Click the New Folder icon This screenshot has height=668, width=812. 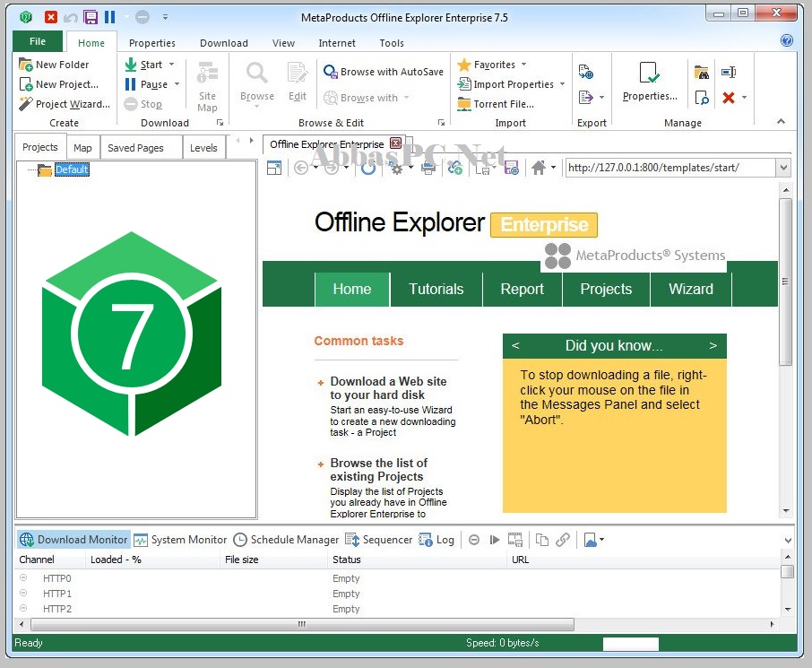point(25,65)
